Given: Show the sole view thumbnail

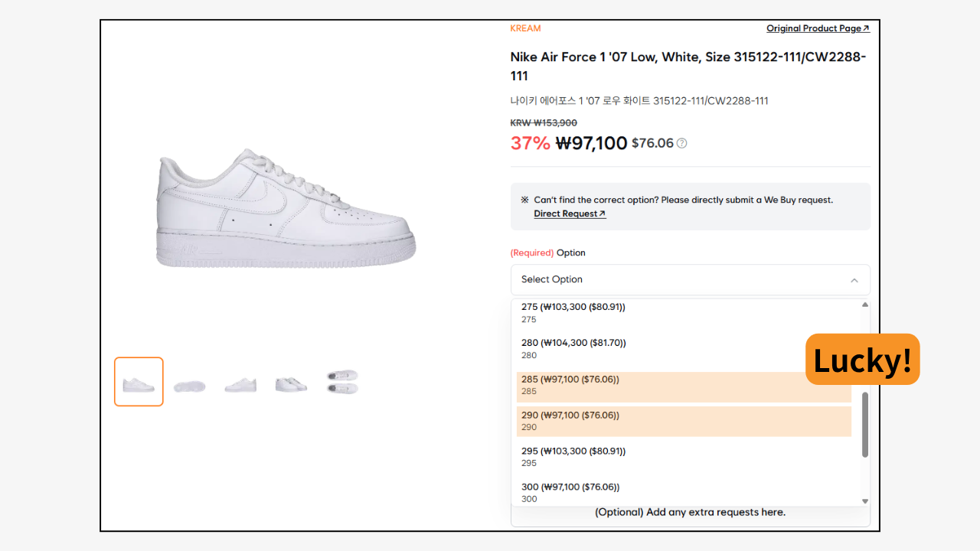Looking at the screenshot, I should [189, 386].
